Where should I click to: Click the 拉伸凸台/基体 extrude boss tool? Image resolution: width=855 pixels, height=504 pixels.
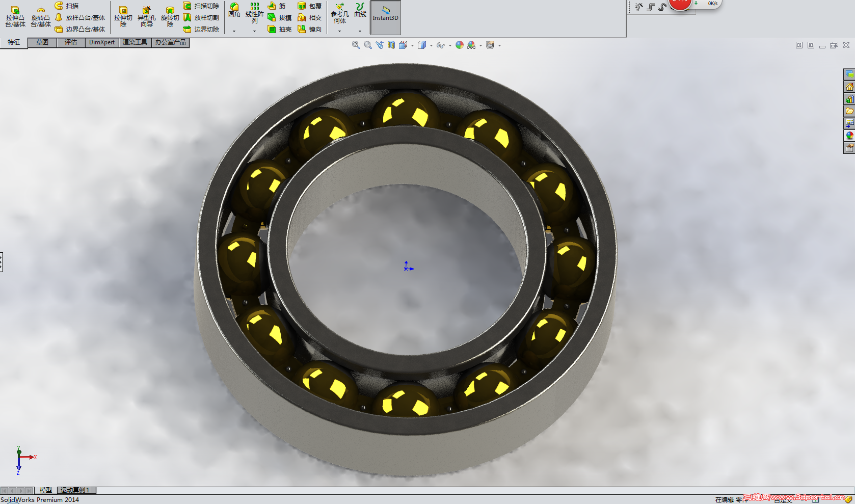point(15,17)
